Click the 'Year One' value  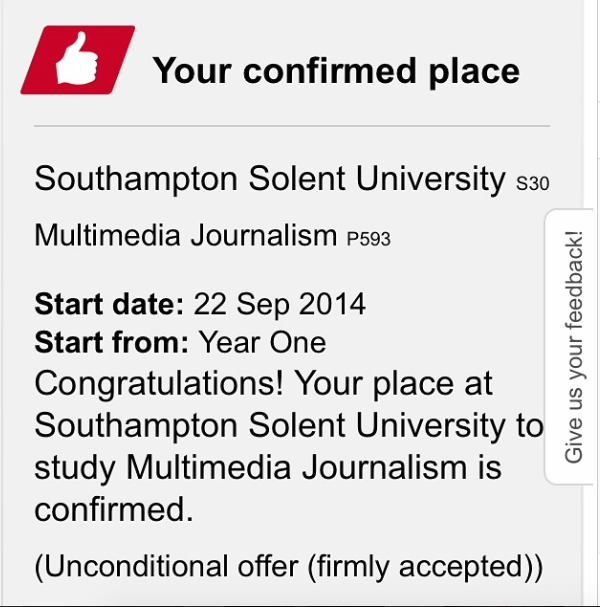click(x=262, y=343)
